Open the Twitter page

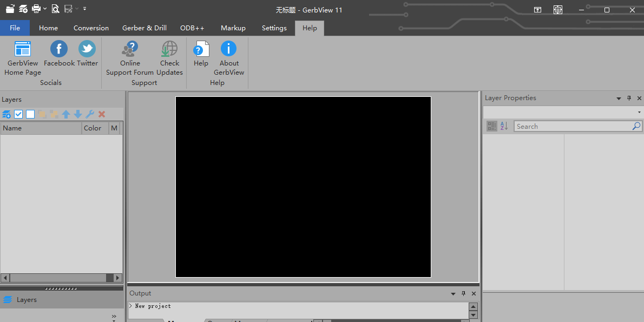87,50
